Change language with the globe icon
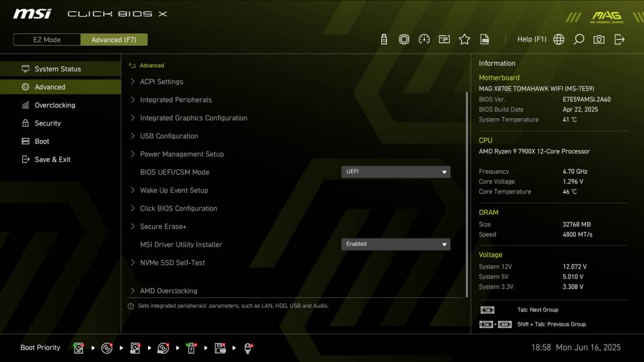This screenshot has width=644, height=362. coord(558,39)
